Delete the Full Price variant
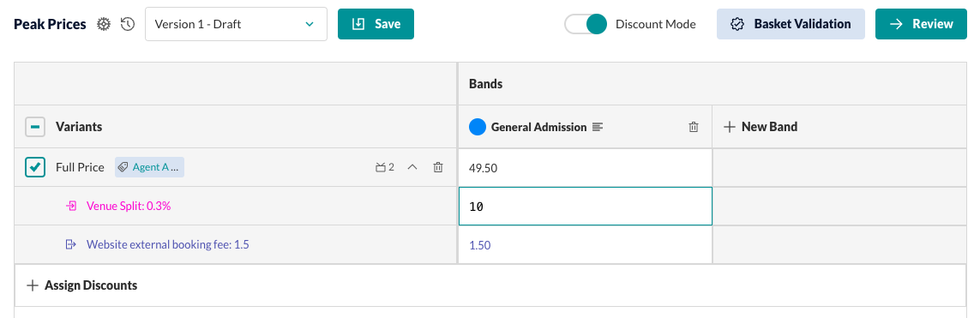 pyautogui.click(x=438, y=167)
